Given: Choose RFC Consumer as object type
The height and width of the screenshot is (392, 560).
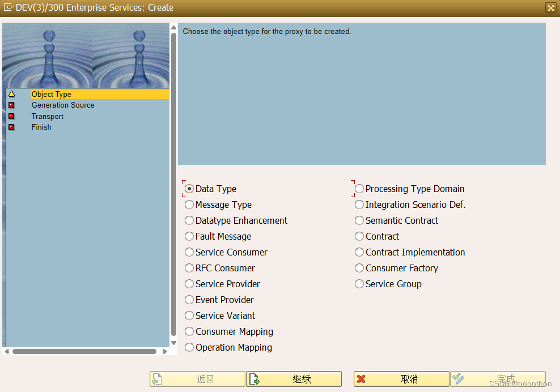Looking at the screenshot, I should click(x=189, y=268).
